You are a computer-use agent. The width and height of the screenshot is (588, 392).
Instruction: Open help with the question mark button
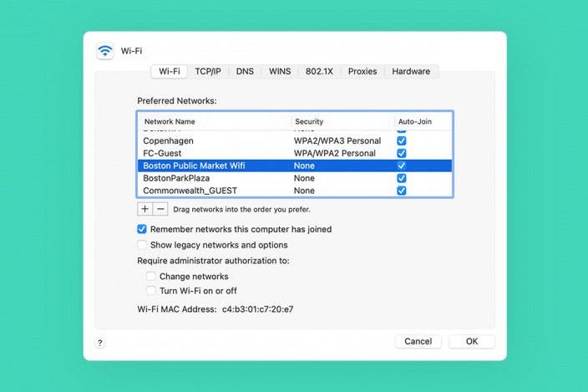pyautogui.click(x=100, y=343)
